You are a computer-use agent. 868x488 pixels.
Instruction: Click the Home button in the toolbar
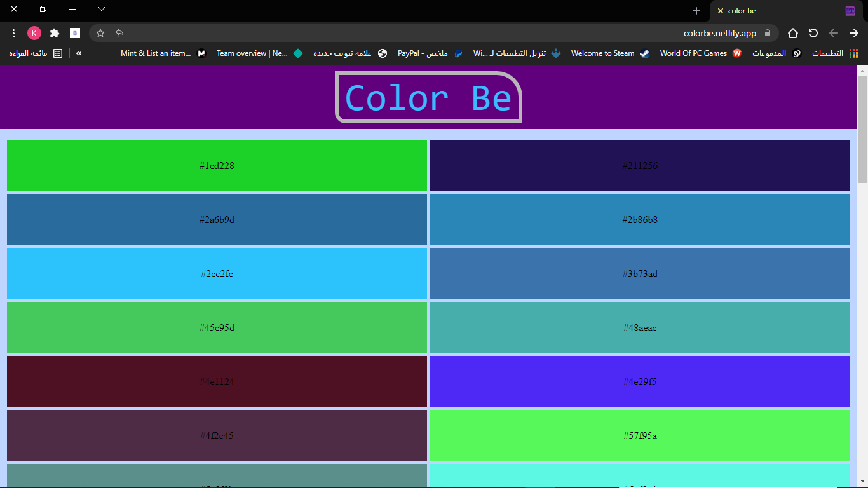tap(793, 33)
